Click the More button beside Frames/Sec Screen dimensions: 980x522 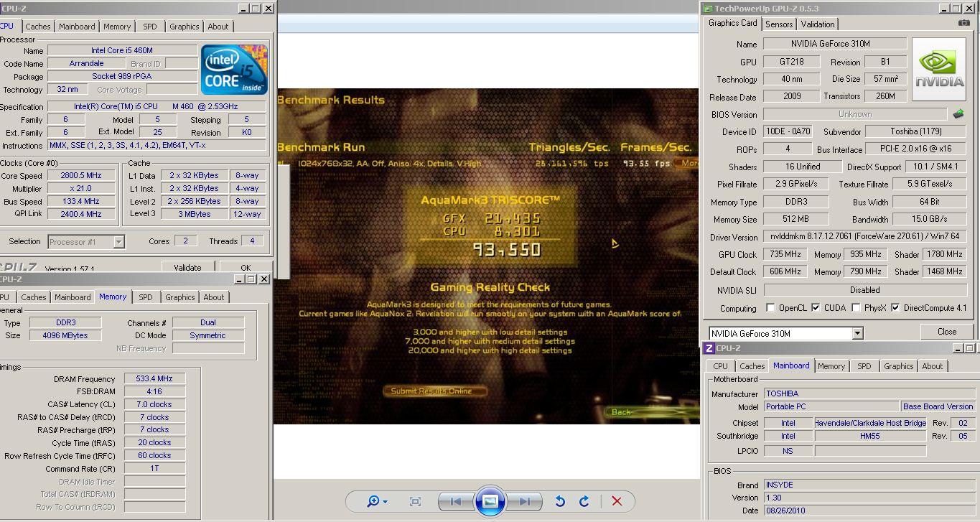pos(688,163)
